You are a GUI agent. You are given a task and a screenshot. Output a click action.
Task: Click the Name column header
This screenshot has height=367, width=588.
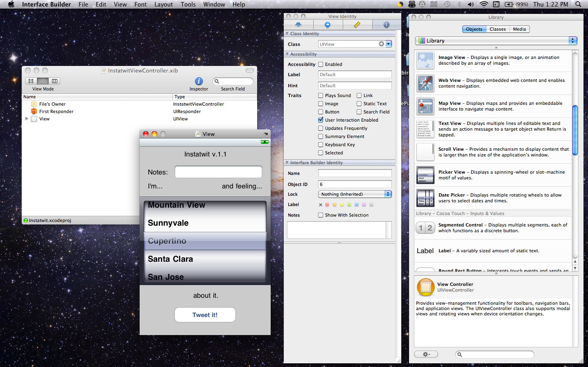(97, 97)
